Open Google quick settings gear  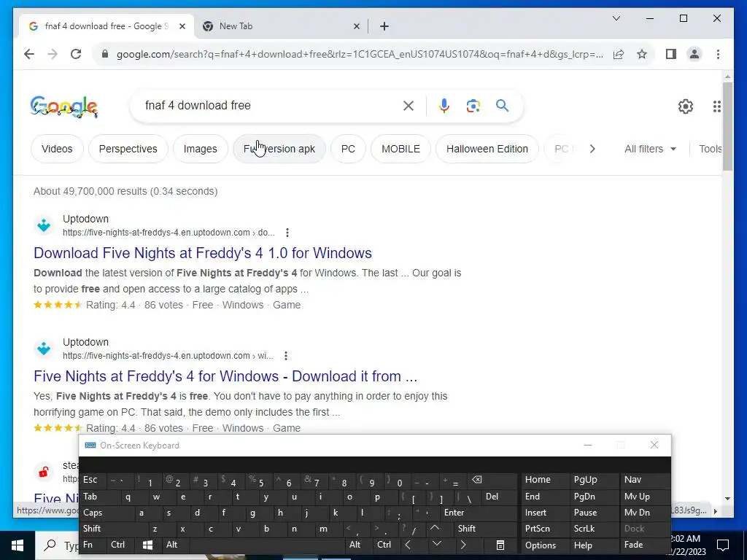click(x=686, y=106)
